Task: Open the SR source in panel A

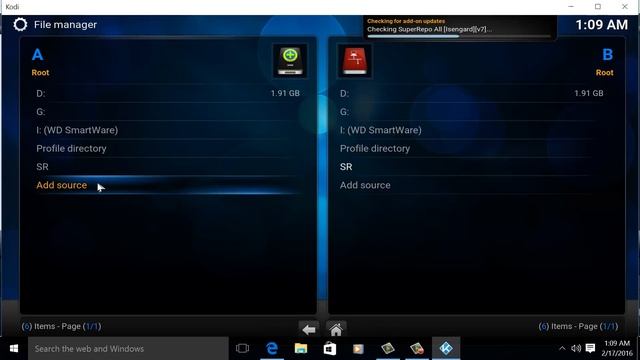Action: click(x=168, y=167)
